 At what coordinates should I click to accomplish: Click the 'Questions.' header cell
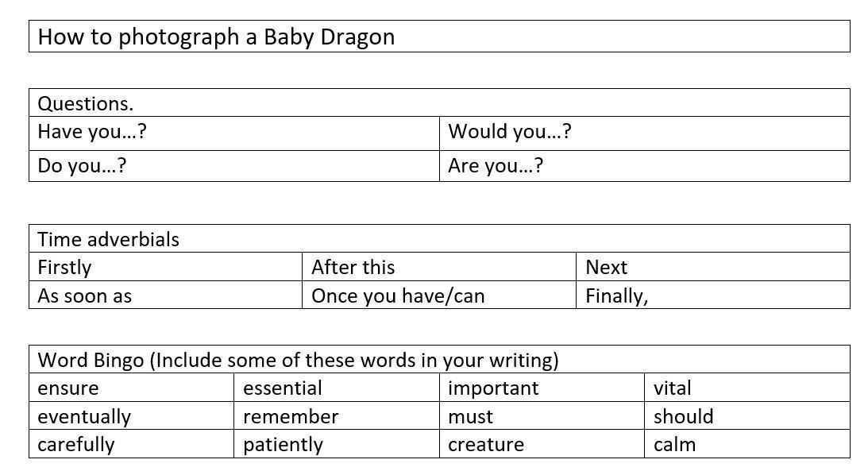coord(86,103)
